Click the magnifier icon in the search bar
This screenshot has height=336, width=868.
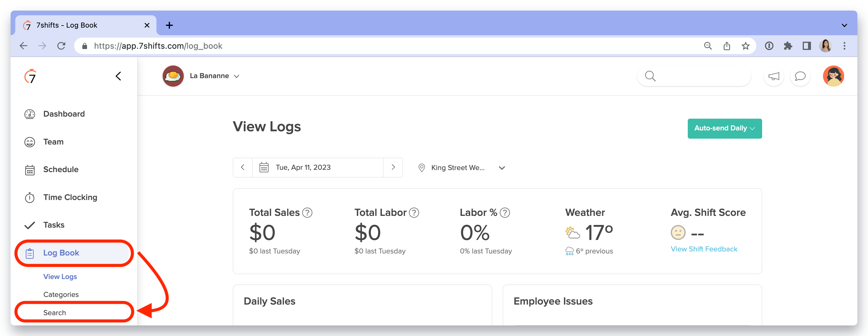650,76
